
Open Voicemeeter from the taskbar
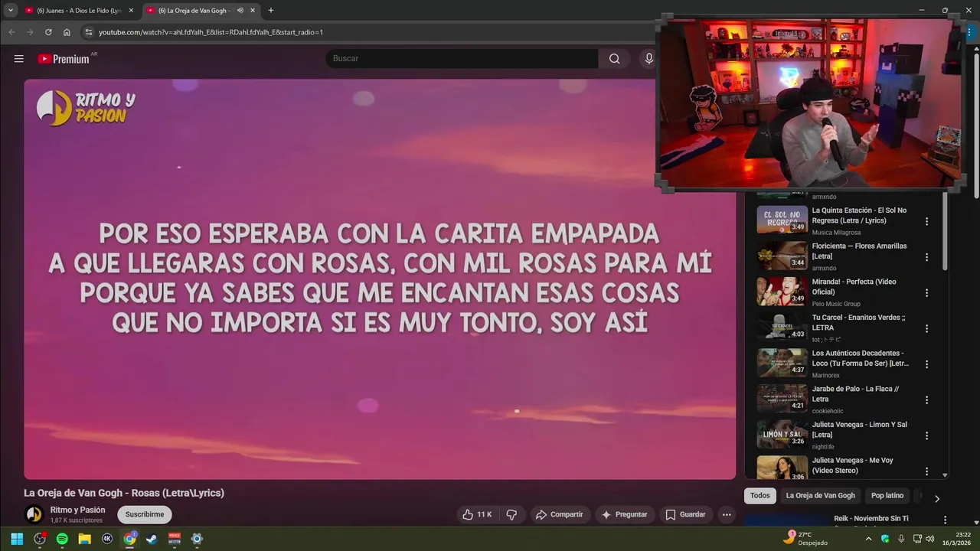click(175, 539)
